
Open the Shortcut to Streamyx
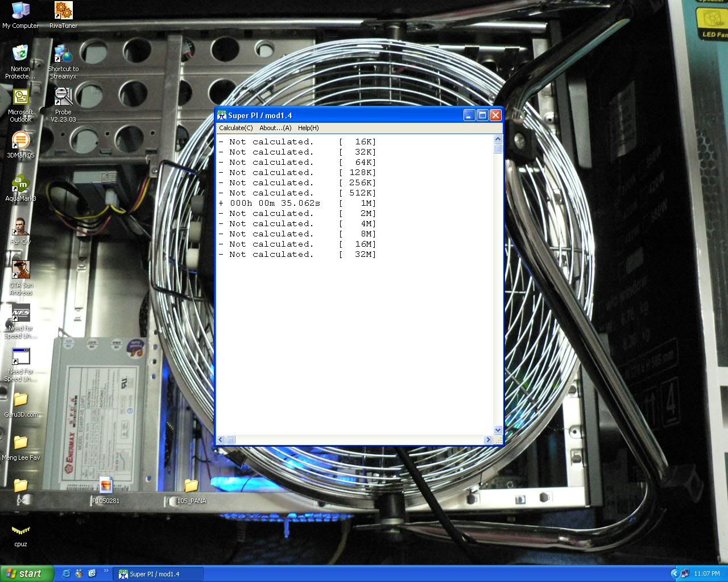point(63,54)
